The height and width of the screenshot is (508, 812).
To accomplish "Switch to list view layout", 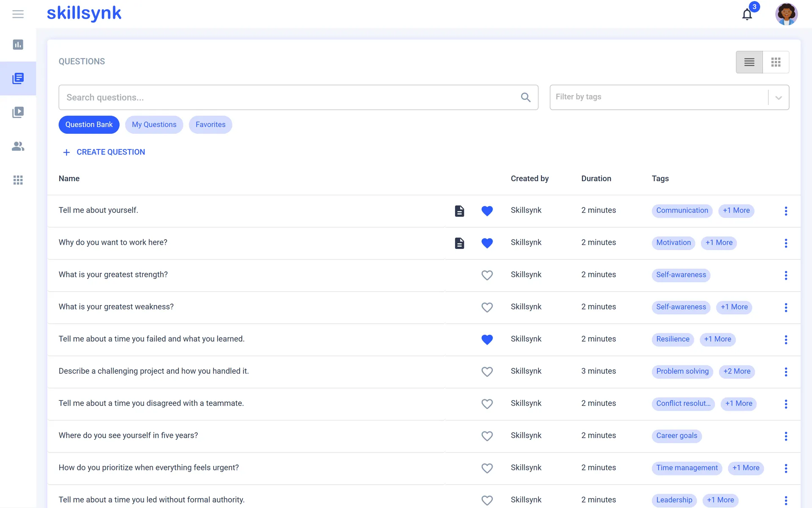I will (749, 62).
